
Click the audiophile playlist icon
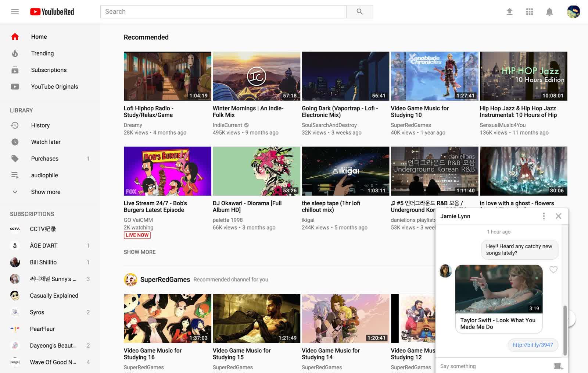[15, 175]
